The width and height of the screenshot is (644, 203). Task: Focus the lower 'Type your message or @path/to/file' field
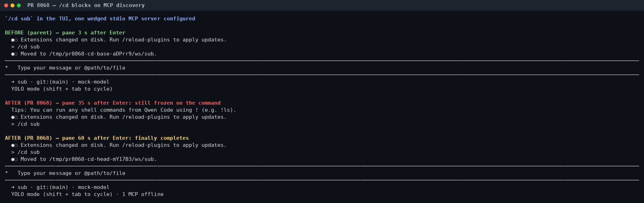tap(322, 173)
